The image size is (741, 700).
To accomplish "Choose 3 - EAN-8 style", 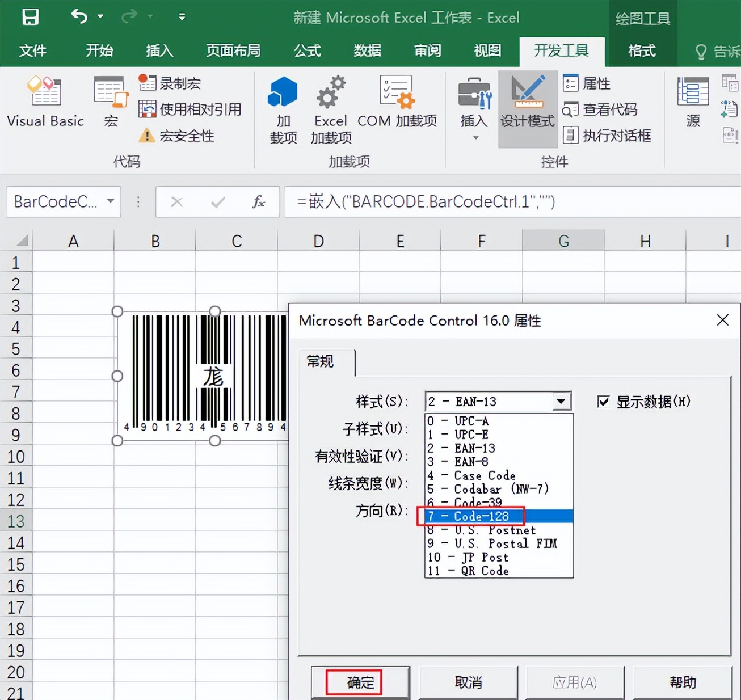I will (499, 462).
